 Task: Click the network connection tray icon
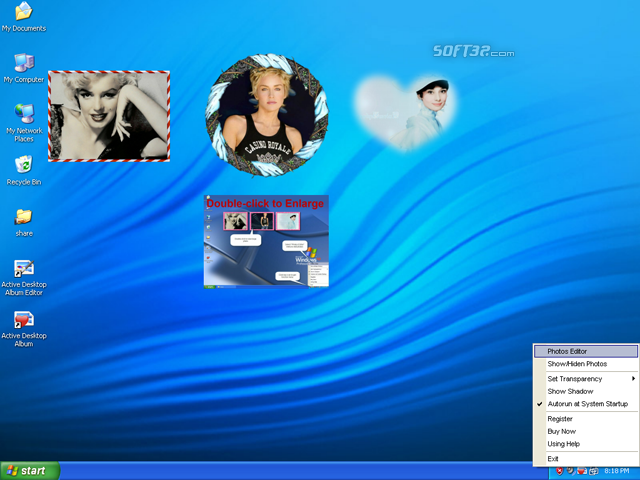tap(593, 471)
